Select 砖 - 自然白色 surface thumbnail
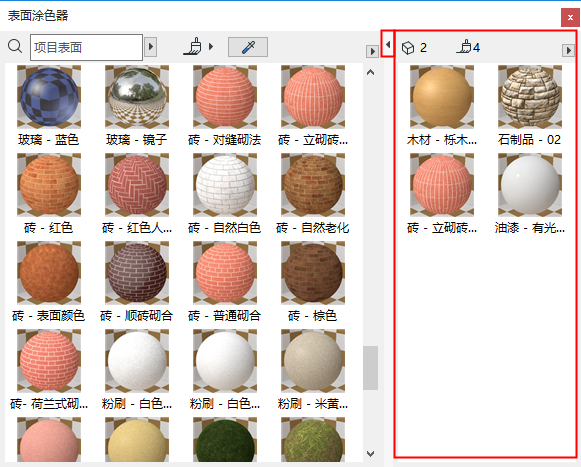This screenshot has height=467, width=581. [x=225, y=185]
